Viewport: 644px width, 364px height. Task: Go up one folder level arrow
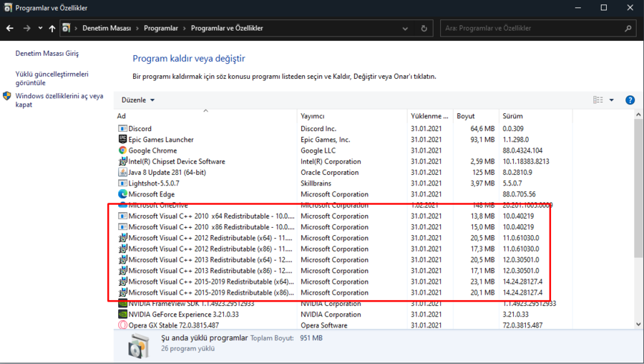point(52,29)
